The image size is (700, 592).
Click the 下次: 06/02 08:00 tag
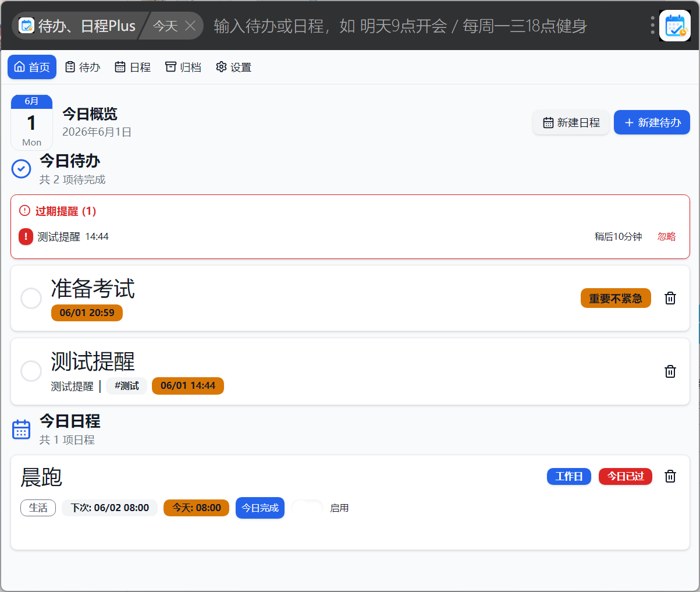[110, 508]
